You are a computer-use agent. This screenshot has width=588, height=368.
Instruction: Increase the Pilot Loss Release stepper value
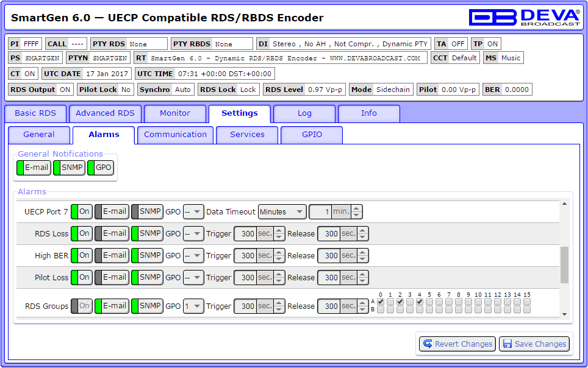(364, 274)
